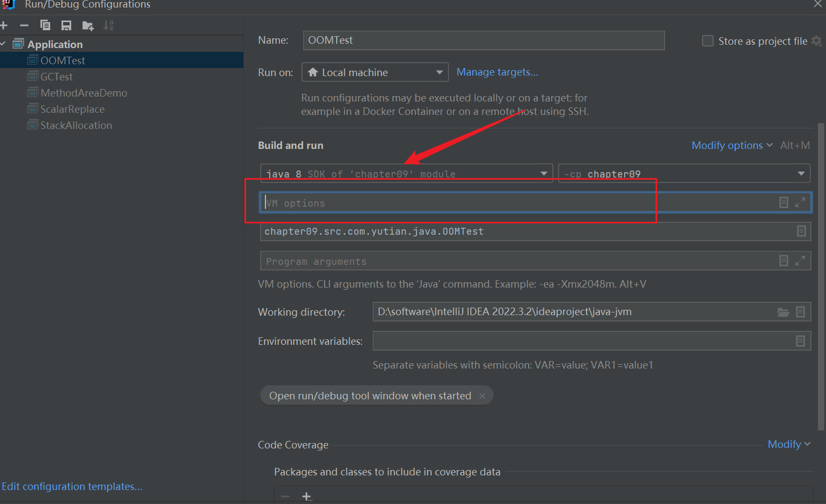Enable Store as project file checkbox
The width and height of the screenshot is (826, 504).
click(x=708, y=41)
